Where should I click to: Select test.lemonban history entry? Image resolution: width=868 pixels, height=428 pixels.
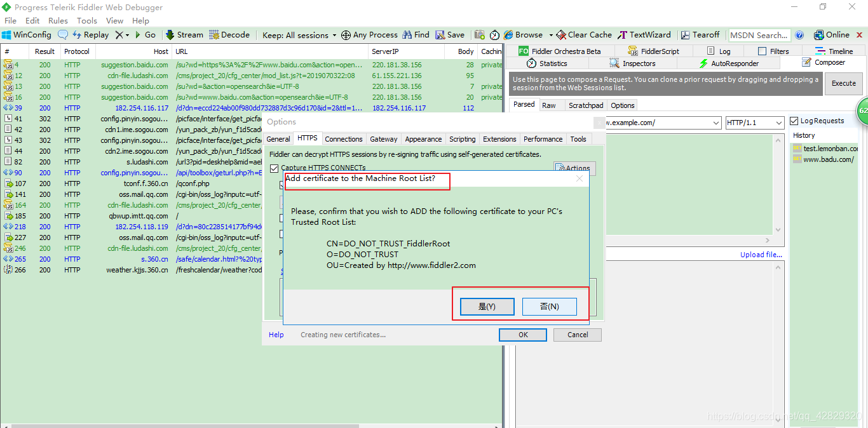point(825,148)
